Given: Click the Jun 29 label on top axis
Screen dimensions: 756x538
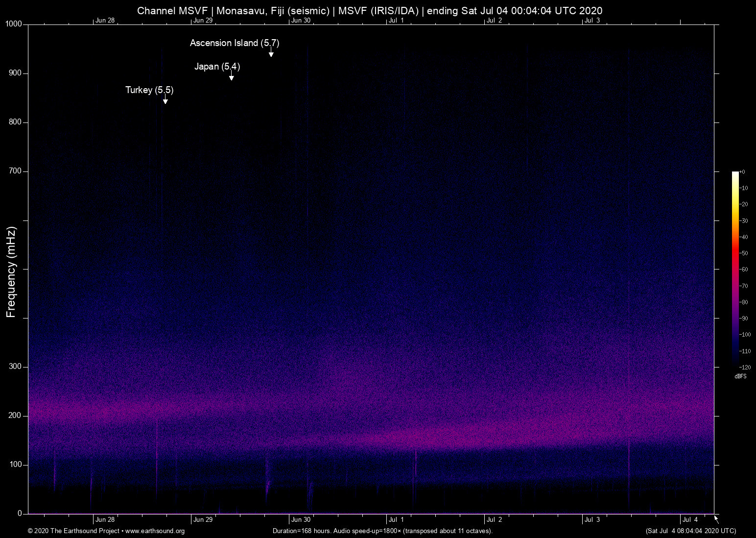Looking at the screenshot, I should [202, 20].
